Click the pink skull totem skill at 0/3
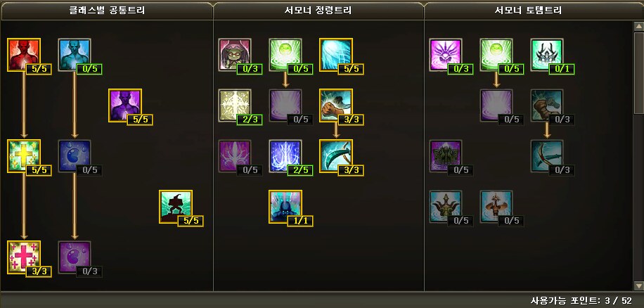The height and width of the screenshot is (308, 644). (446, 55)
